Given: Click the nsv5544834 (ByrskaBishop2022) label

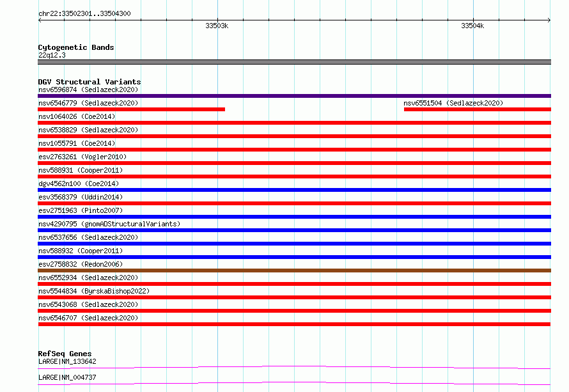Looking at the screenshot, I should click(94, 291).
